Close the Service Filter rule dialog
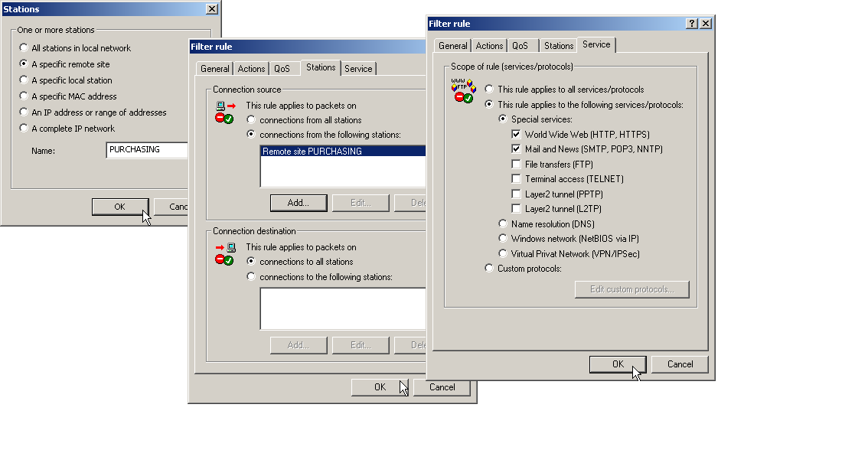 [x=706, y=24]
